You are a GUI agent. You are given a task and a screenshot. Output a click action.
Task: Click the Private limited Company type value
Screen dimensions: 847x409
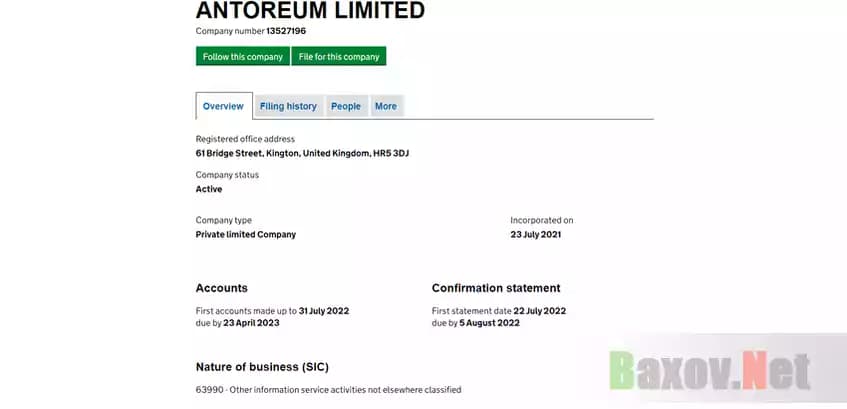pos(246,235)
